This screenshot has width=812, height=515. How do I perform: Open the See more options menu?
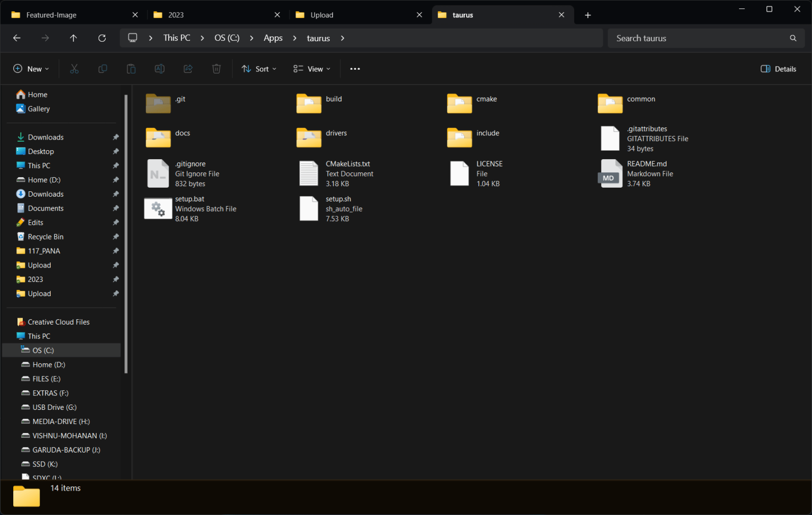pyautogui.click(x=355, y=69)
